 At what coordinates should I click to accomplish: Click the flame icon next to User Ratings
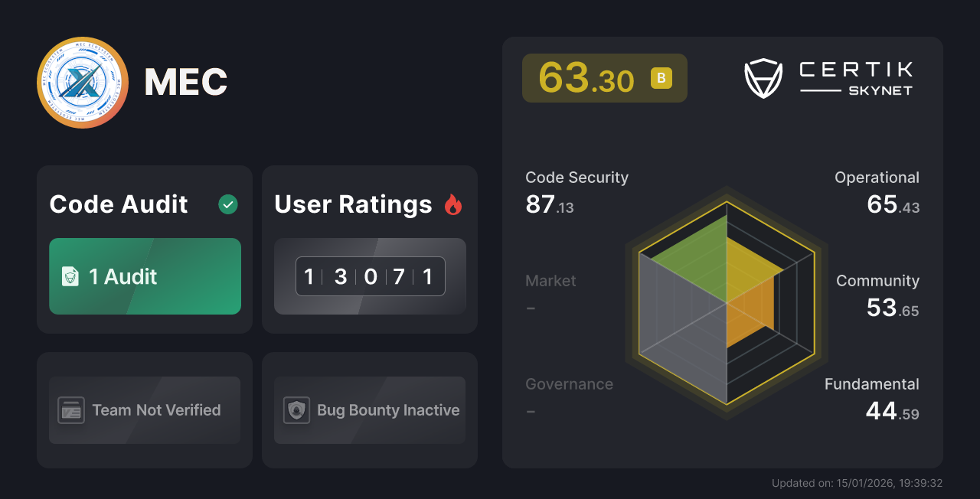pos(453,204)
